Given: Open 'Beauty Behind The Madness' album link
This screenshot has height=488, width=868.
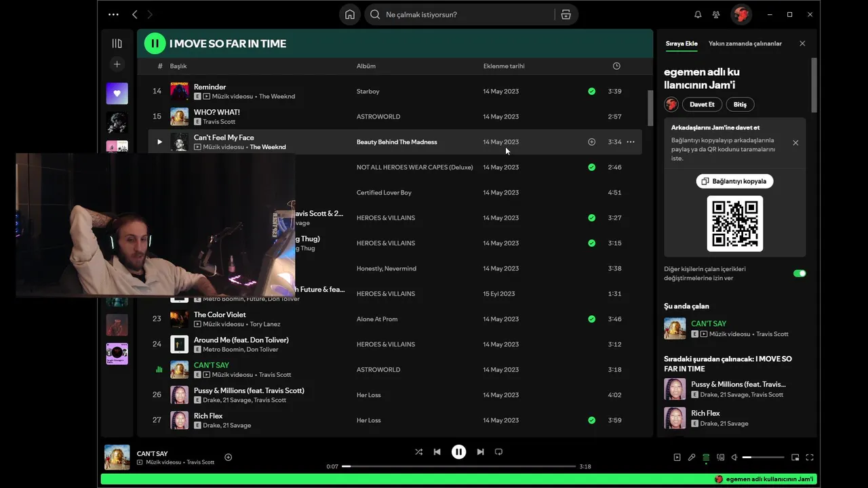Looking at the screenshot, I should 397,142.
